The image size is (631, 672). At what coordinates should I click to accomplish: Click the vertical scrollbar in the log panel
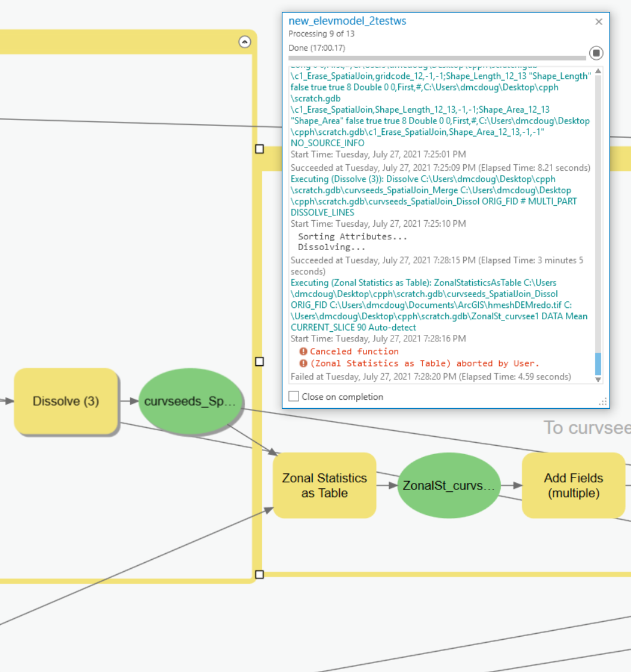click(598, 364)
